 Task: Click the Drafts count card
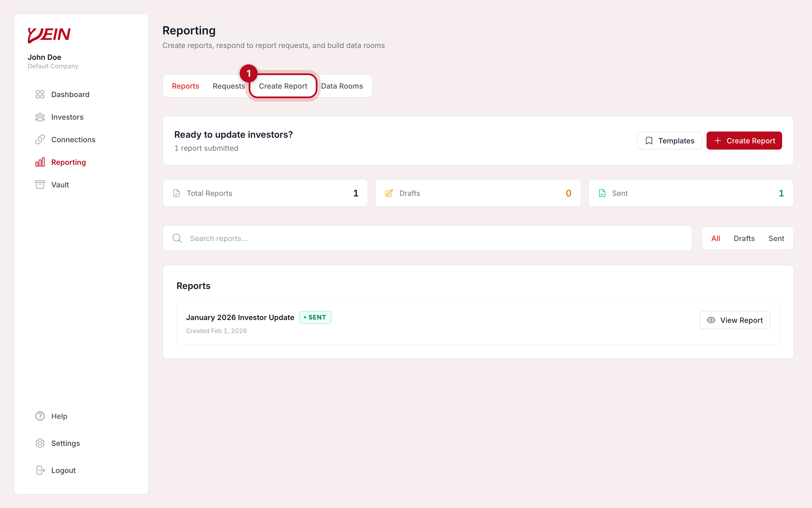(x=478, y=193)
